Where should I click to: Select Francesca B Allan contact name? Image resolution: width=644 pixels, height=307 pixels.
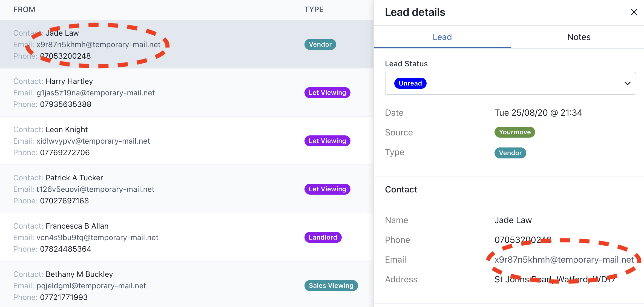(x=77, y=226)
